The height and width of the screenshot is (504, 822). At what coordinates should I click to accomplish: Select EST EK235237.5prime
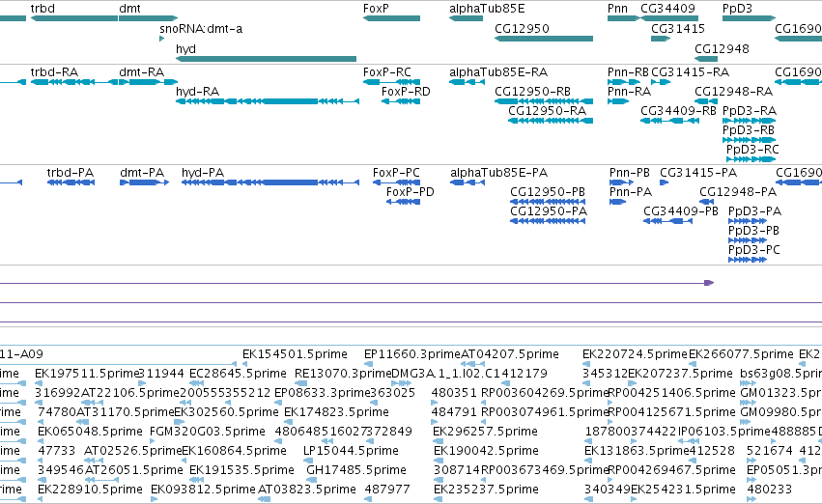(486, 490)
